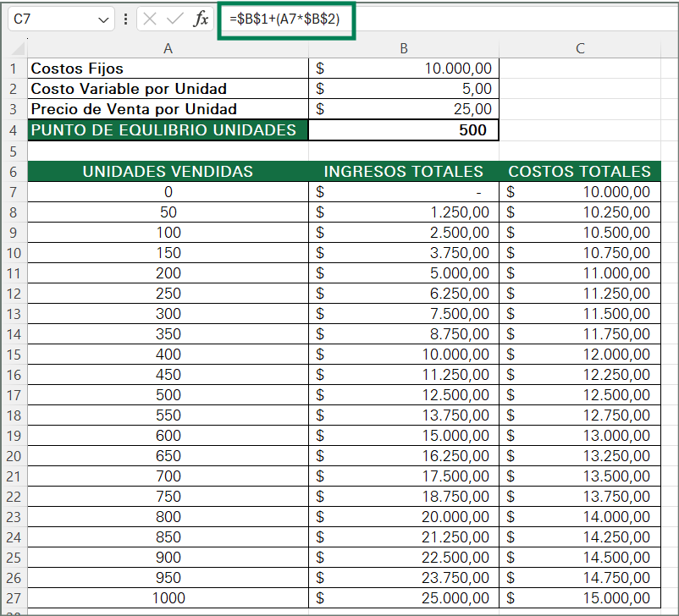Select cost cell showing 12.750,00

click(580, 415)
